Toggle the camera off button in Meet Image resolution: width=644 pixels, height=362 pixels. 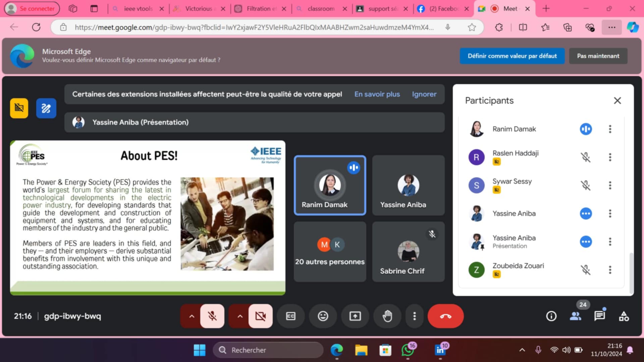(260, 316)
